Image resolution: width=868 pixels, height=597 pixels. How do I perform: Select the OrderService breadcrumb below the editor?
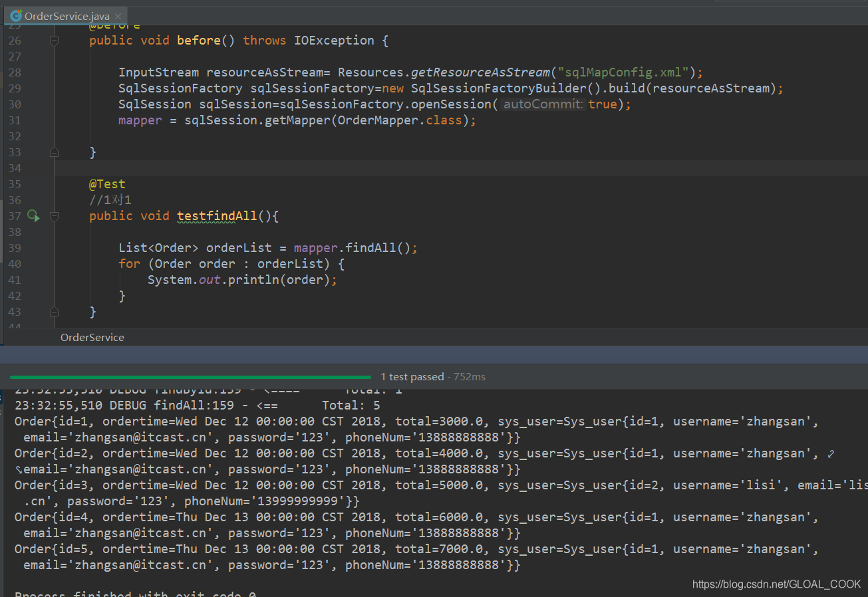pyautogui.click(x=92, y=337)
